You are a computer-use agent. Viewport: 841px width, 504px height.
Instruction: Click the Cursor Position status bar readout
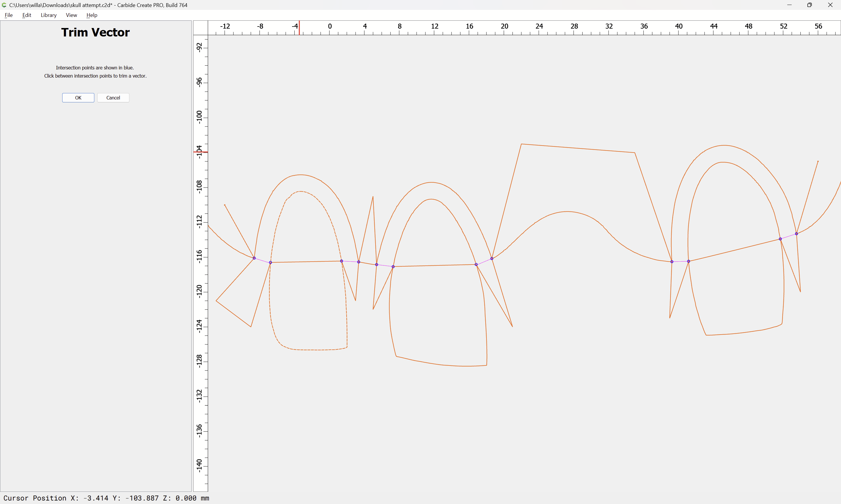(x=106, y=498)
